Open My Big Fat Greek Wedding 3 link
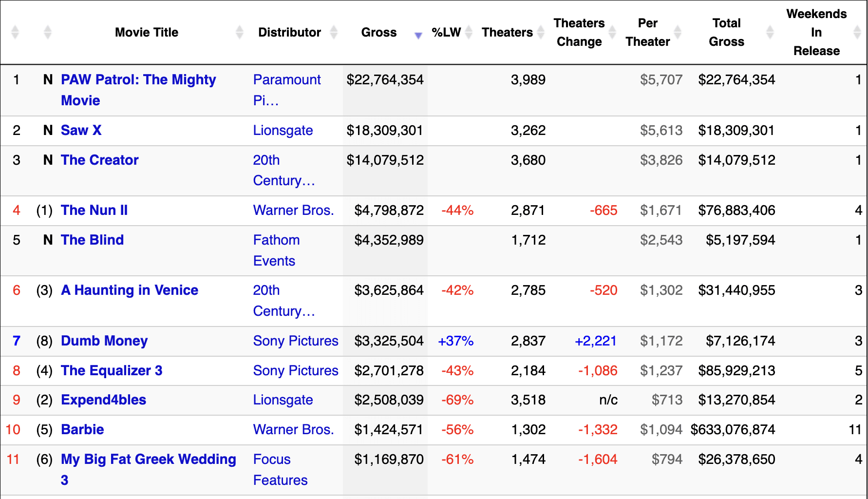Viewport: 868px width, 499px height. [149, 469]
